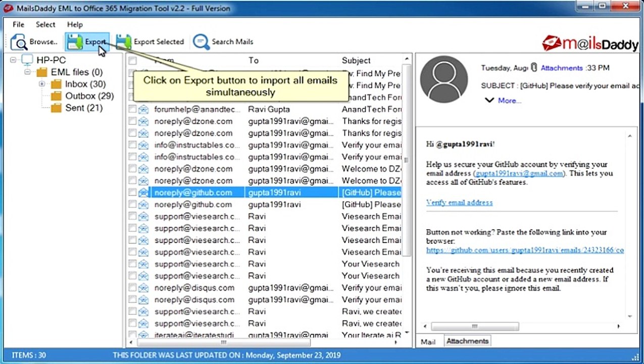The height and width of the screenshot is (364, 644).
Task: Click envelope icon of second noreply@dzone.com Thanks row
Action: [143, 133]
